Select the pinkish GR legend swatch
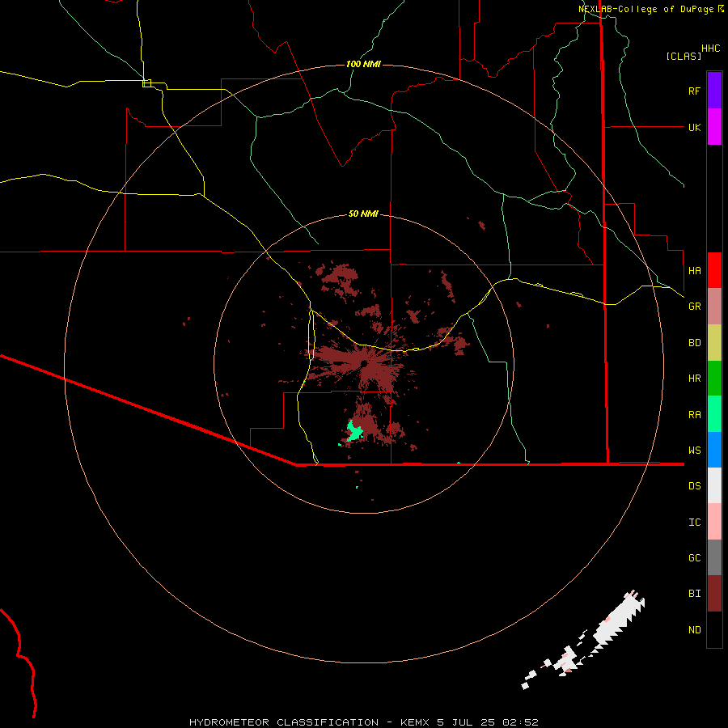Screen dimensions: 728x728 click(714, 307)
